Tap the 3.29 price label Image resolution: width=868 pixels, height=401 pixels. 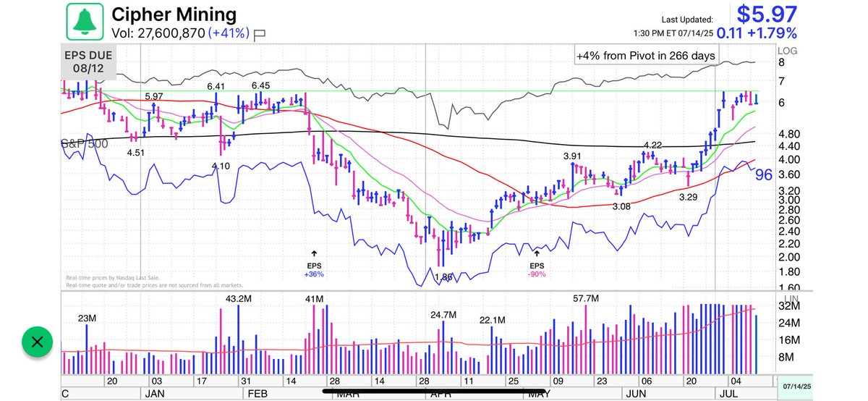(688, 196)
